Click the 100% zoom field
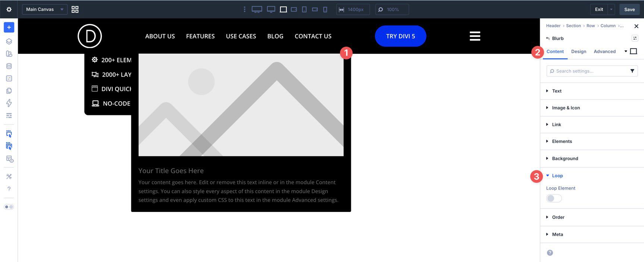 [x=392, y=9]
